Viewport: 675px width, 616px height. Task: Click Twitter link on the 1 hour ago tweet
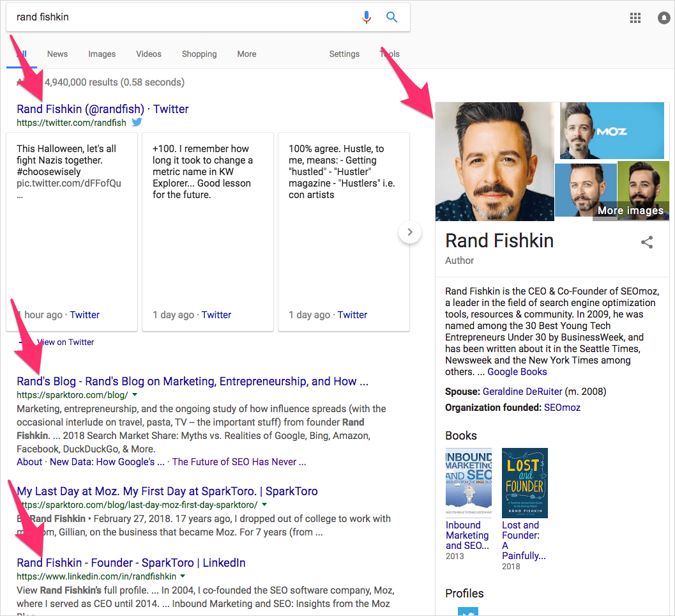pos(84,315)
